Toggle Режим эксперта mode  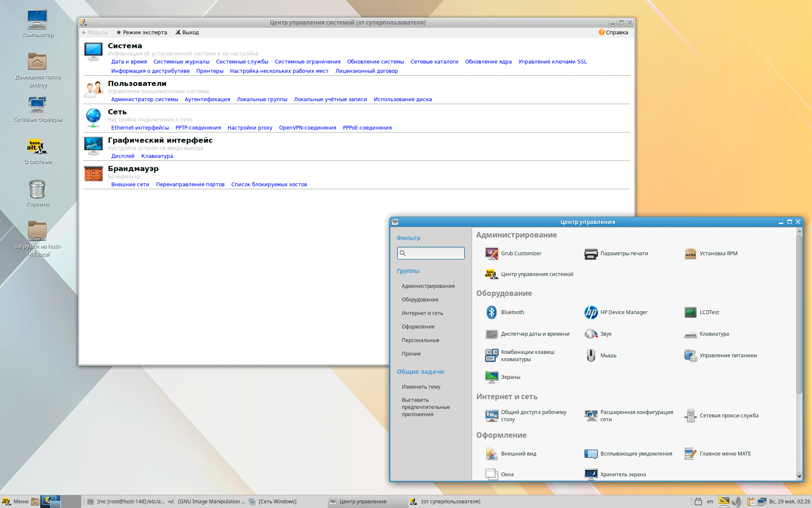coord(142,33)
